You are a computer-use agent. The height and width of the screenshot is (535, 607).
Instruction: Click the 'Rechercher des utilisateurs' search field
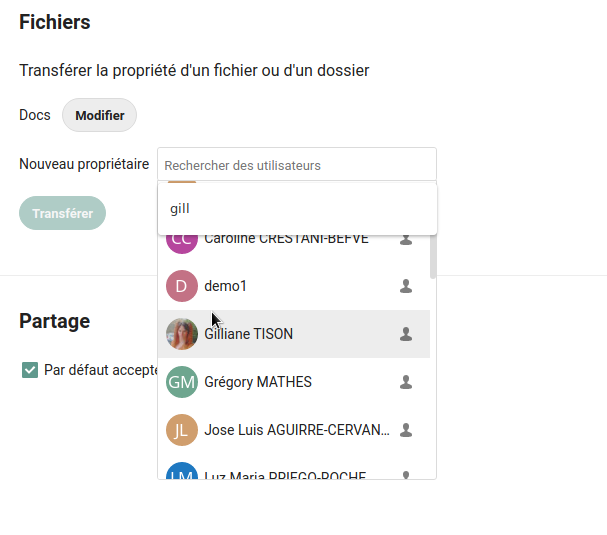tap(296, 165)
